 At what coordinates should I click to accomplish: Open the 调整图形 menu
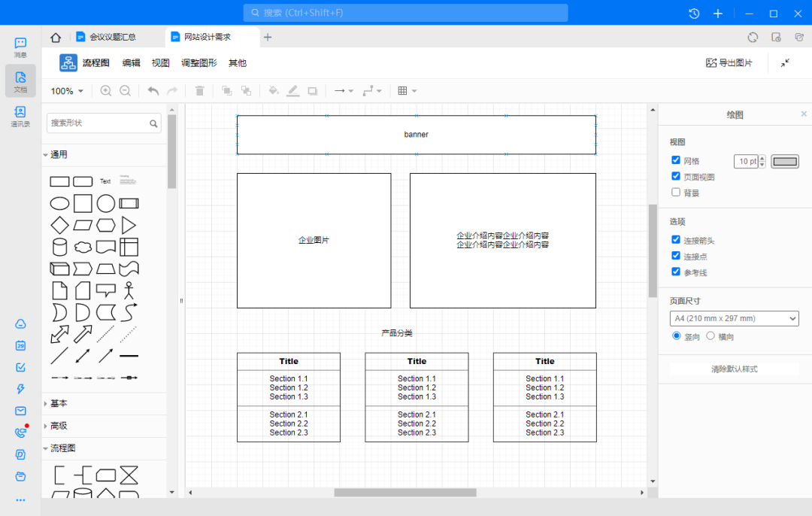click(198, 62)
